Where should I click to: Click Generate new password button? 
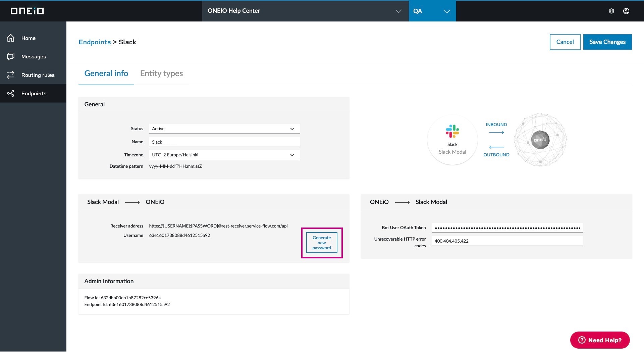pyautogui.click(x=322, y=243)
